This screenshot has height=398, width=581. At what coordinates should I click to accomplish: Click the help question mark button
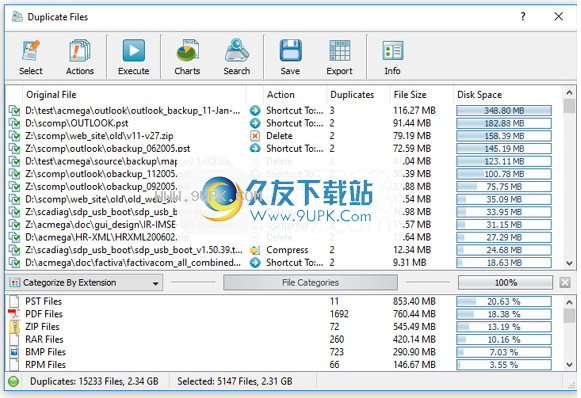point(523,16)
